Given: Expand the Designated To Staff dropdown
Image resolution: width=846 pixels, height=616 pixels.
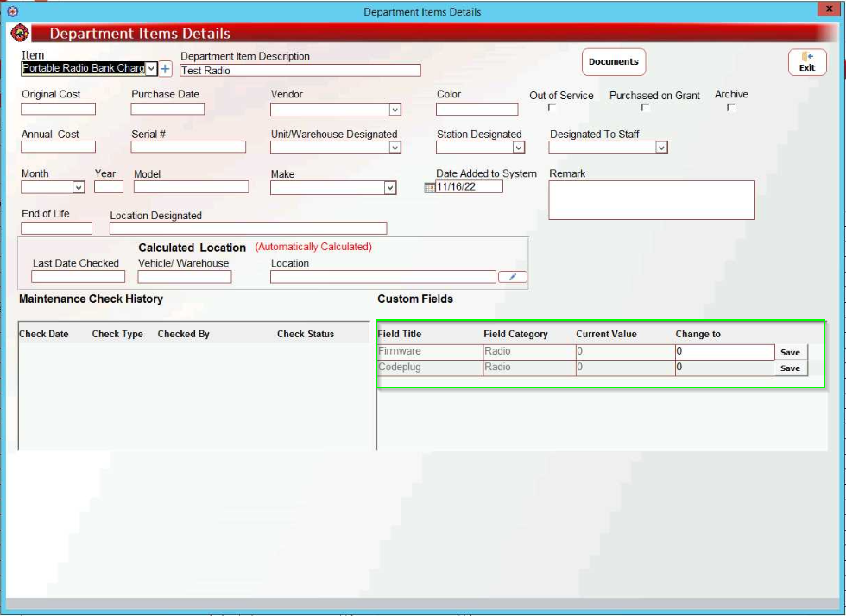Looking at the screenshot, I should click(661, 148).
